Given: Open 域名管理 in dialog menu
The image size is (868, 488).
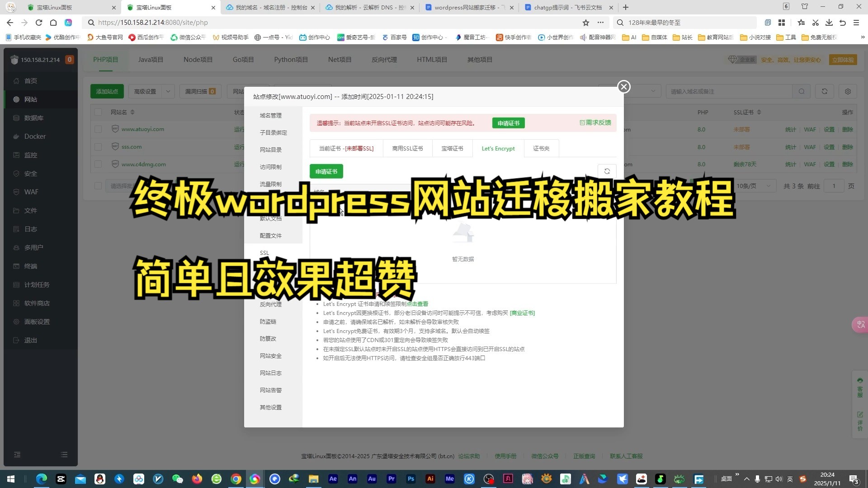Looking at the screenshot, I should coord(271,116).
